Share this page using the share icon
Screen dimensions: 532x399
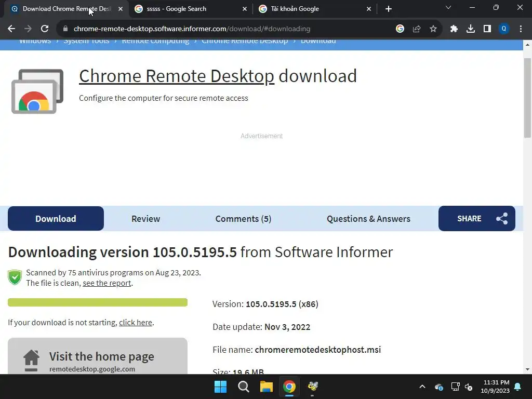coord(417,29)
